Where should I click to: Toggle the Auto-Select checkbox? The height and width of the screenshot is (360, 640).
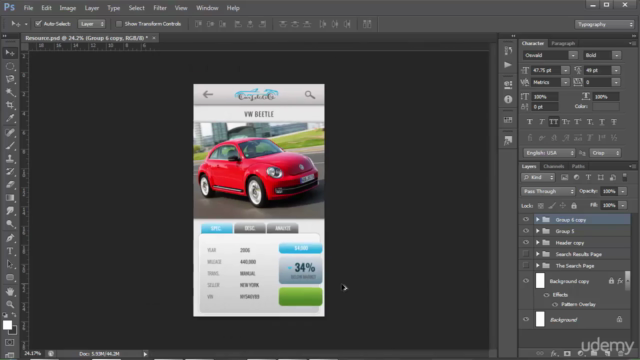38,24
